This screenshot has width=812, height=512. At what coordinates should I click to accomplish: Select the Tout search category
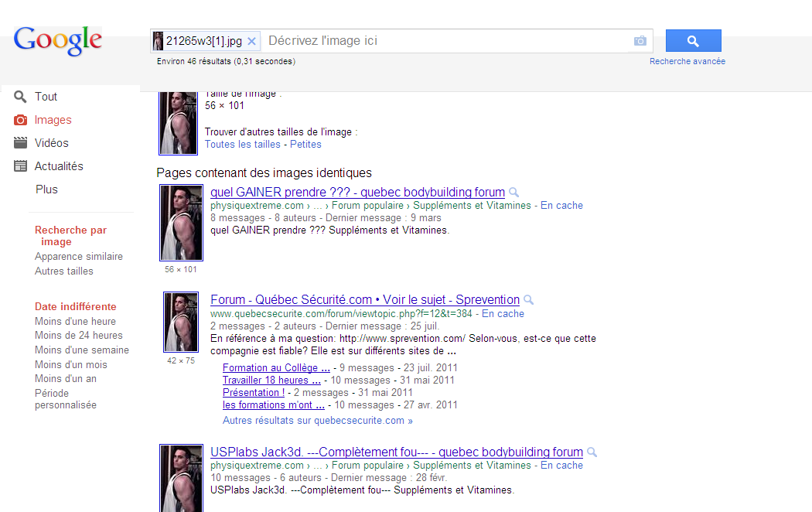[46, 97]
